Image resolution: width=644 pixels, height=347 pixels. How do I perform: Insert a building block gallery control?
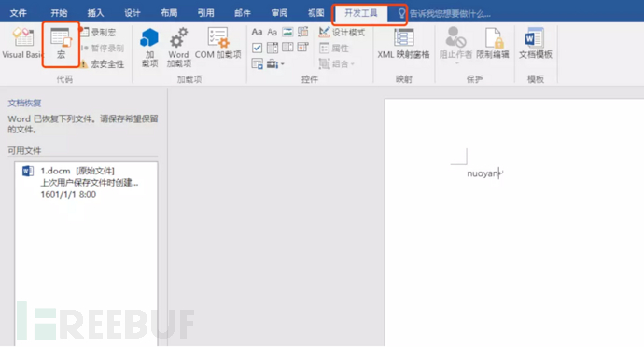click(303, 32)
